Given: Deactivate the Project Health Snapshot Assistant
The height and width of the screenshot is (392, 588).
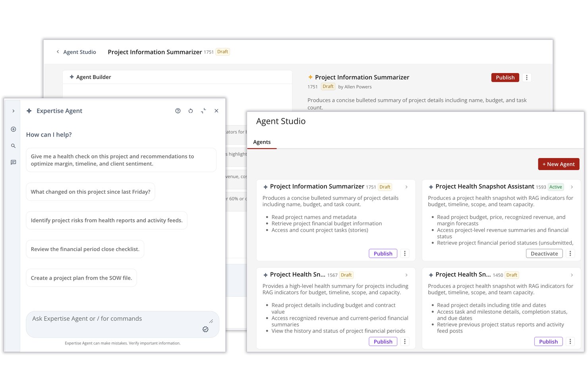Looking at the screenshot, I should (544, 253).
